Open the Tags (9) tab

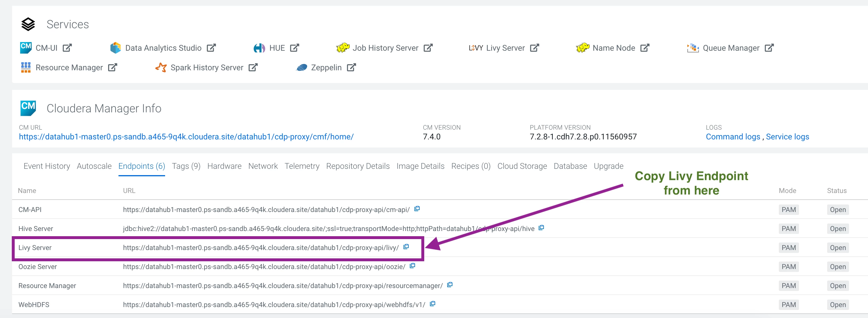(186, 166)
